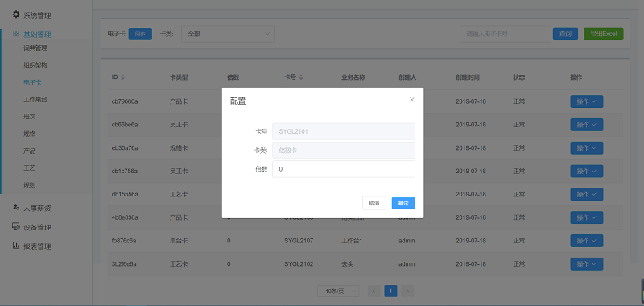Click ID cell eb30a76a
644x306 pixels.
tap(125, 148)
